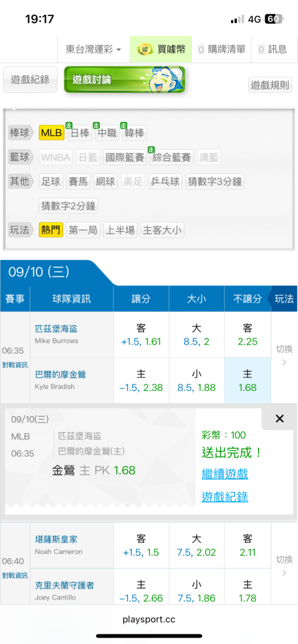Viewport: 298px width, 644px height.
Task: Open 遊戲規則 button
Action: 270,85
